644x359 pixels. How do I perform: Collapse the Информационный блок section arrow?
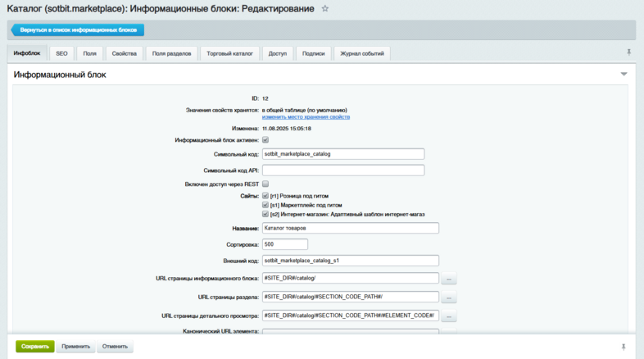coord(624,75)
